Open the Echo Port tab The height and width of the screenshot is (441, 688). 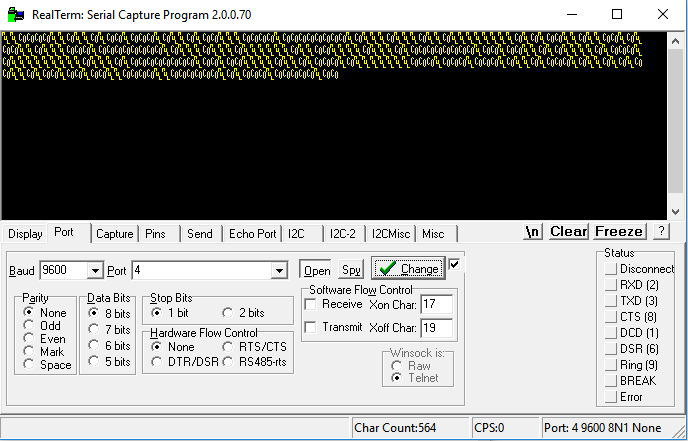pos(252,234)
